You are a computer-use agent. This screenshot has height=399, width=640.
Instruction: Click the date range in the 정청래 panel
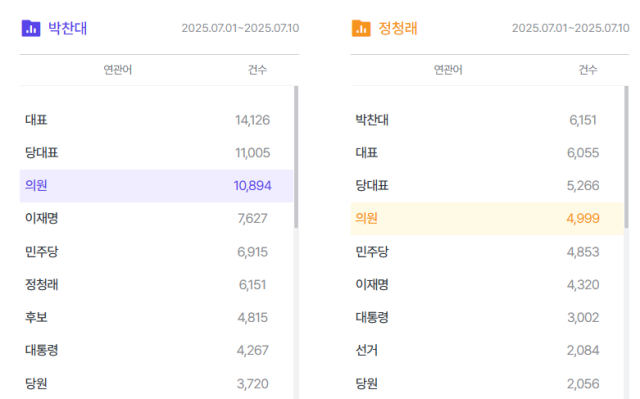click(571, 28)
